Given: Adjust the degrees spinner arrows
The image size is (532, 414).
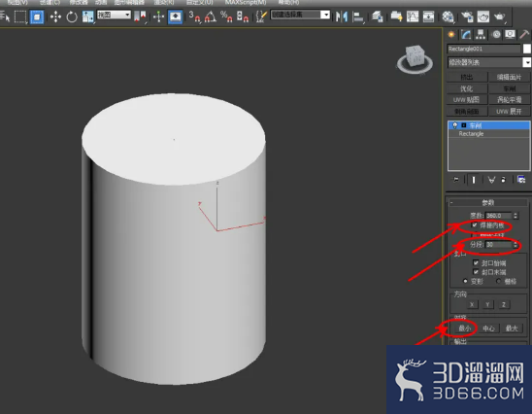Looking at the screenshot, I should pyautogui.click(x=515, y=216).
